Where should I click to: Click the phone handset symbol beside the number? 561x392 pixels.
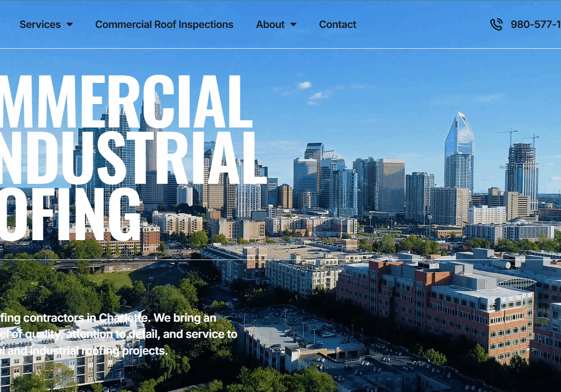click(x=497, y=25)
